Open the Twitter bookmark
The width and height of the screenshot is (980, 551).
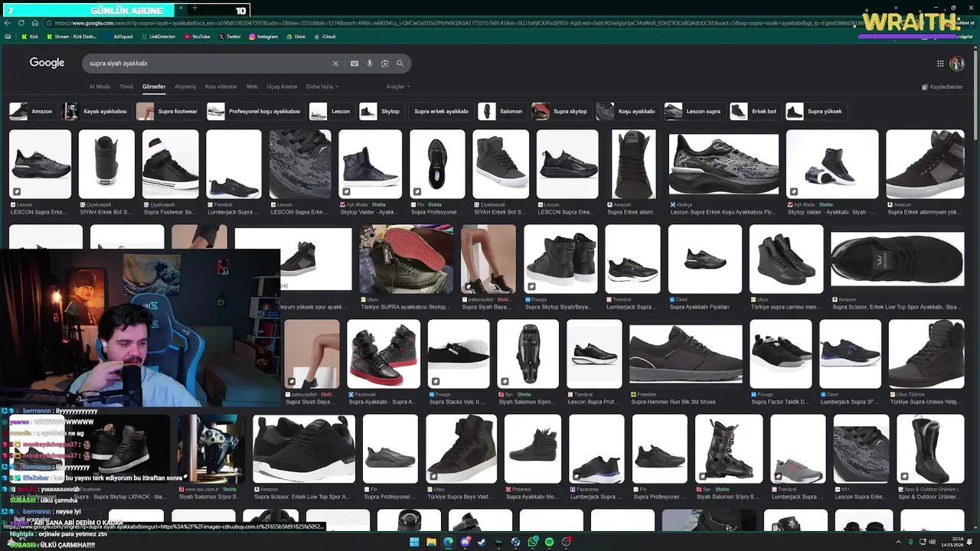(x=230, y=37)
